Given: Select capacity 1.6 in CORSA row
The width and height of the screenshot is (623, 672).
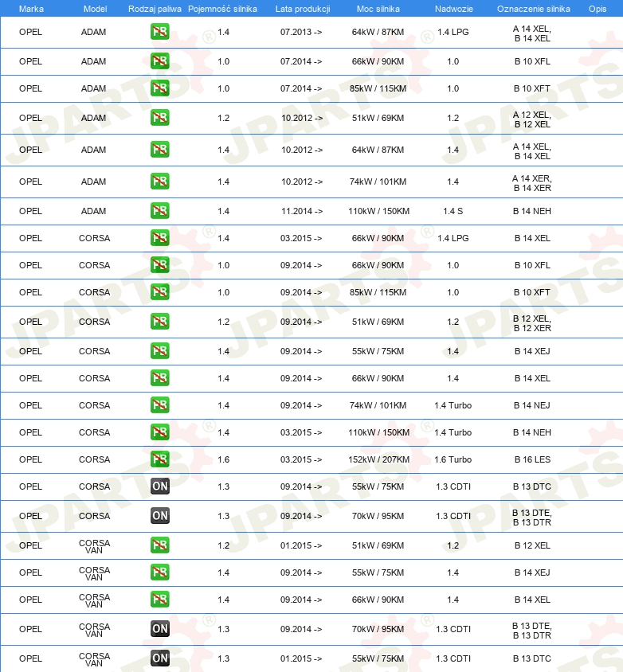Looking at the screenshot, I should [223, 459].
